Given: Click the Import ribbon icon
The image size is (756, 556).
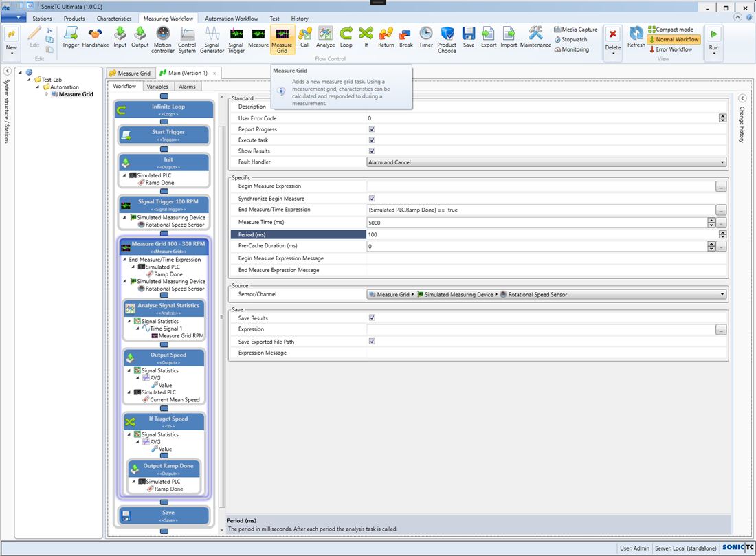Looking at the screenshot, I should coord(509,38).
